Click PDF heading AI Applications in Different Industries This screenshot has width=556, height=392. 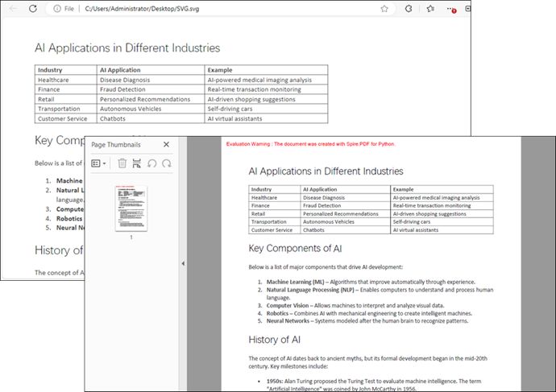tap(326, 171)
